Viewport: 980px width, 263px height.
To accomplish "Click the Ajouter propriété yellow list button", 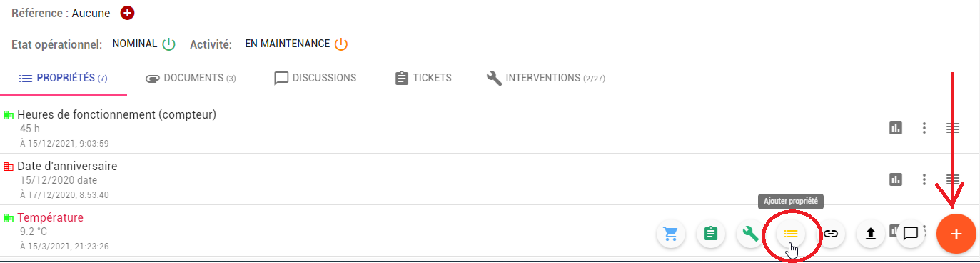I will tap(791, 234).
